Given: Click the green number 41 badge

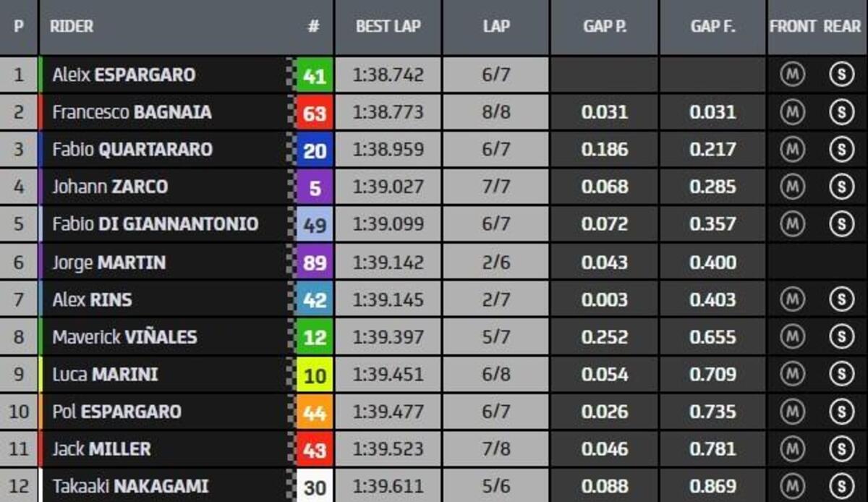Looking at the screenshot, I should 315,75.
